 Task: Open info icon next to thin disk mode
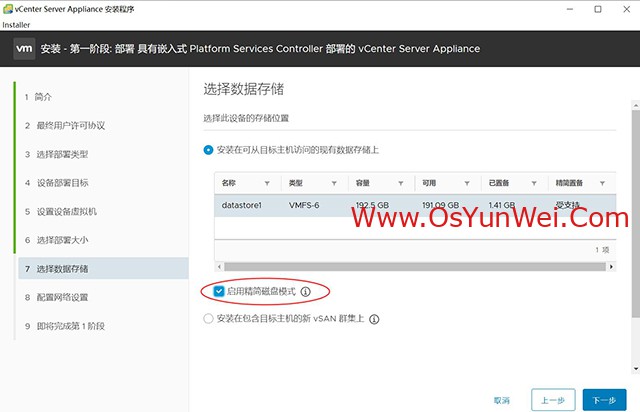pos(305,292)
